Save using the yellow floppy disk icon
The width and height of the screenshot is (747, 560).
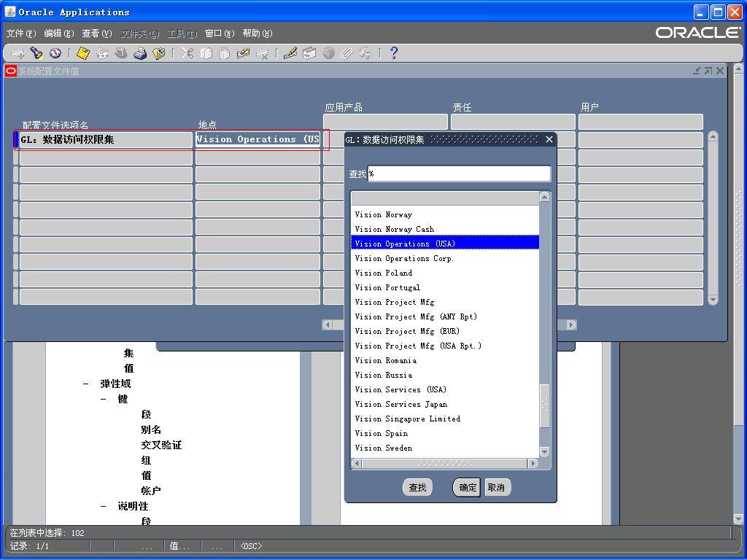coord(83,53)
